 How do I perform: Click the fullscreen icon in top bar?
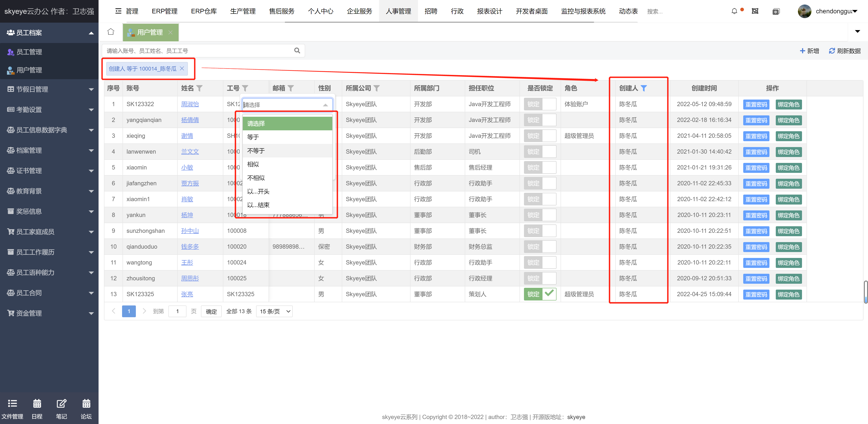(x=755, y=11)
